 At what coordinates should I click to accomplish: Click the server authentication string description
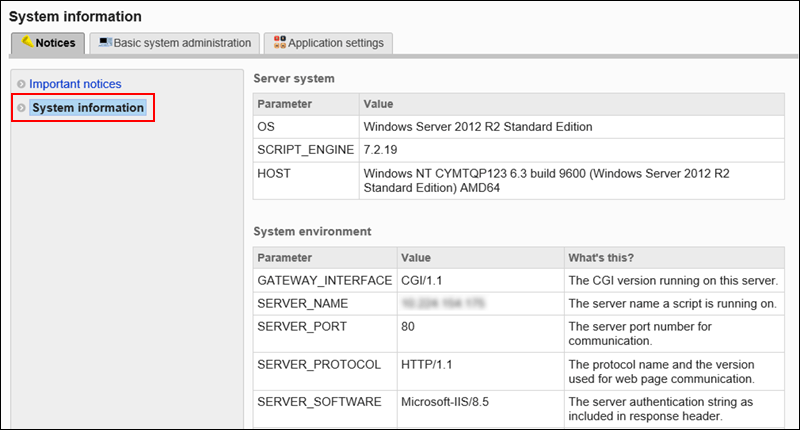[661, 409]
